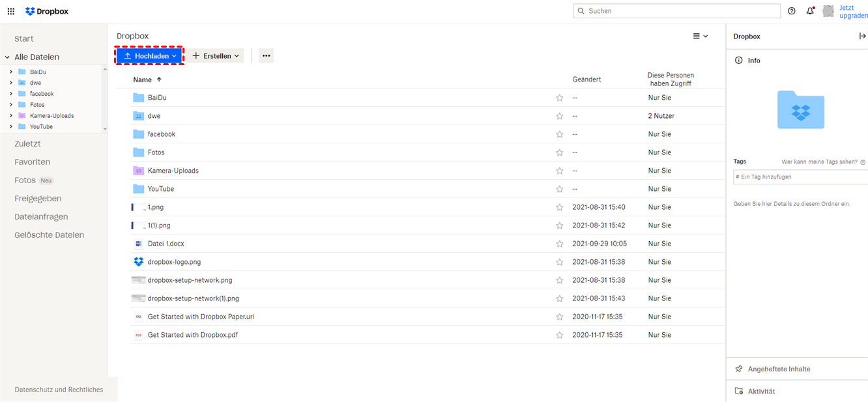Click the 2 Nutzer access cell
This screenshot has width=868, height=402.
[x=661, y=116]
